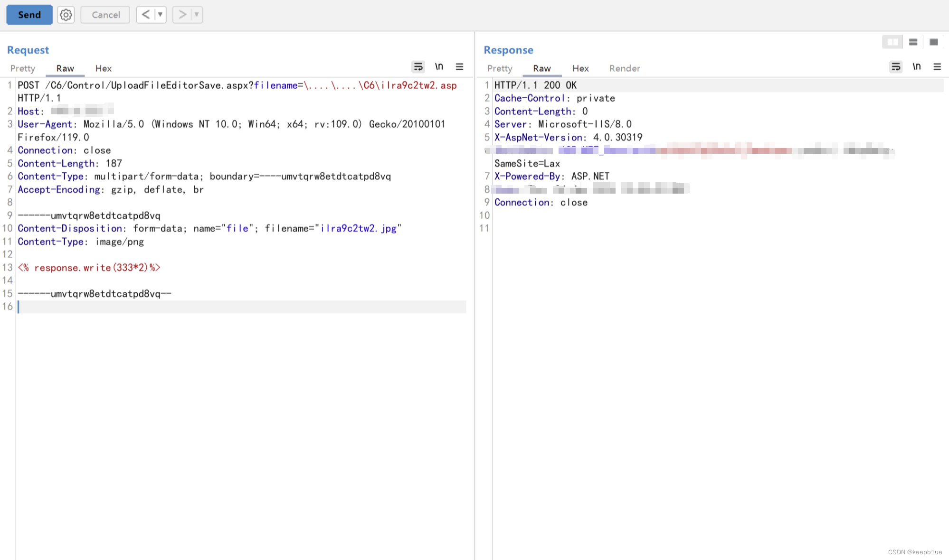Toggle non-printable characters in Request panel
The image size is (949, 560).
pyautogui.click(x=439, y=67)
